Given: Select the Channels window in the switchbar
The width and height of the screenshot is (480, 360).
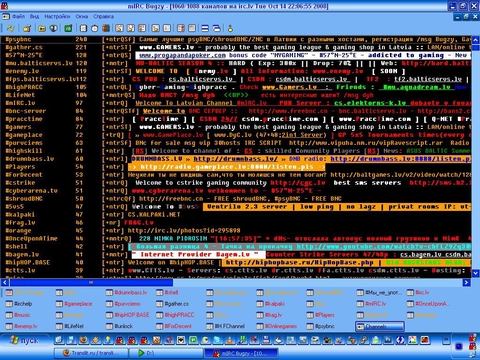Looking at the screenshot, I should point(380,326).
